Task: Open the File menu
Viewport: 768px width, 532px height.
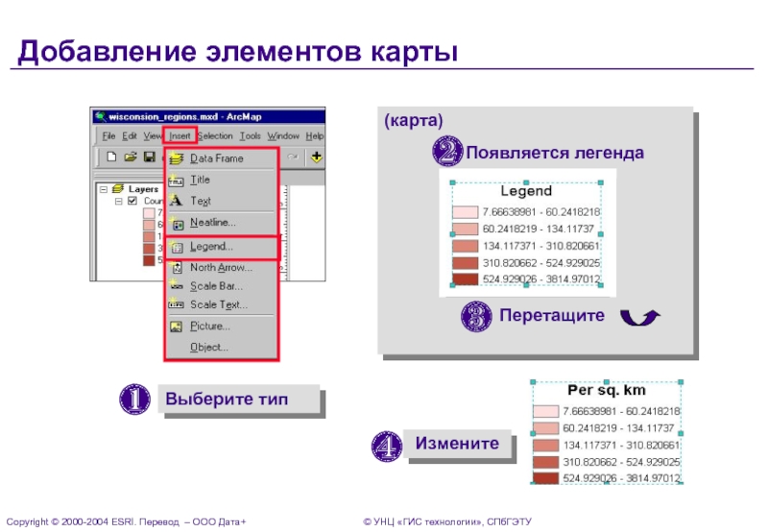Action: click(108, 135)
